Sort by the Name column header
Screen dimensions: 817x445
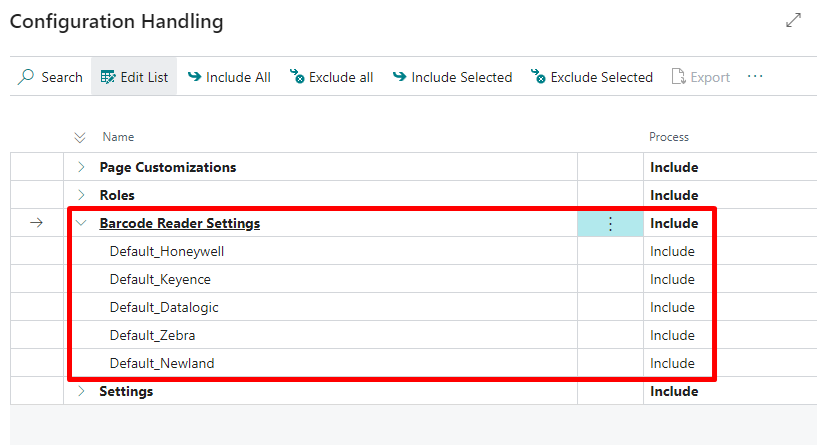pyautogui.click(x=118, y=137)
